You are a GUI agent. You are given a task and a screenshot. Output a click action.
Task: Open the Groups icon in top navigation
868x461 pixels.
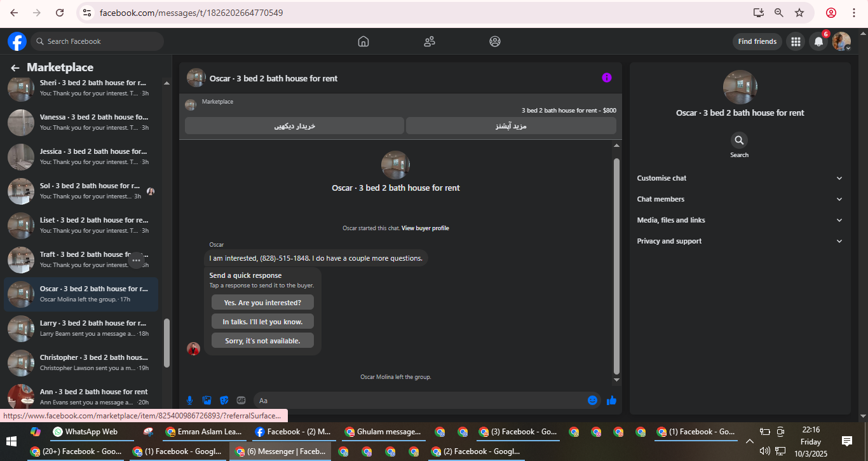click(495, 41)
